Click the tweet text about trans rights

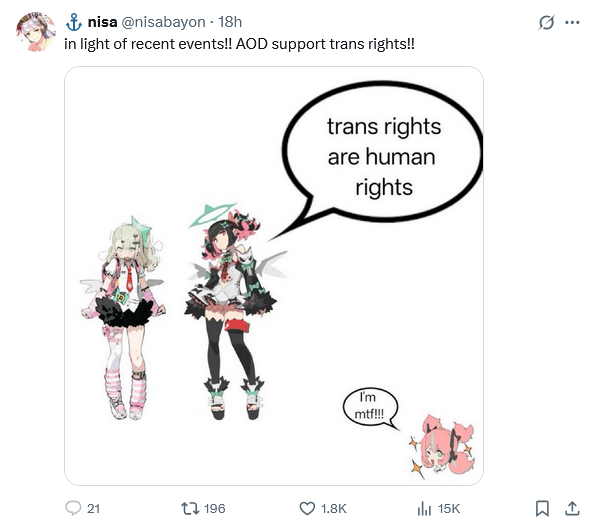click(239, 44)
